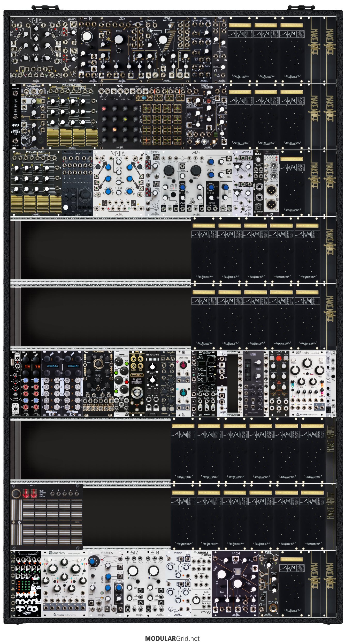This screenshot has height=644, width=345.
Task: Click the blue PITCH knob on Mysteron
Action: click(93, 562)
